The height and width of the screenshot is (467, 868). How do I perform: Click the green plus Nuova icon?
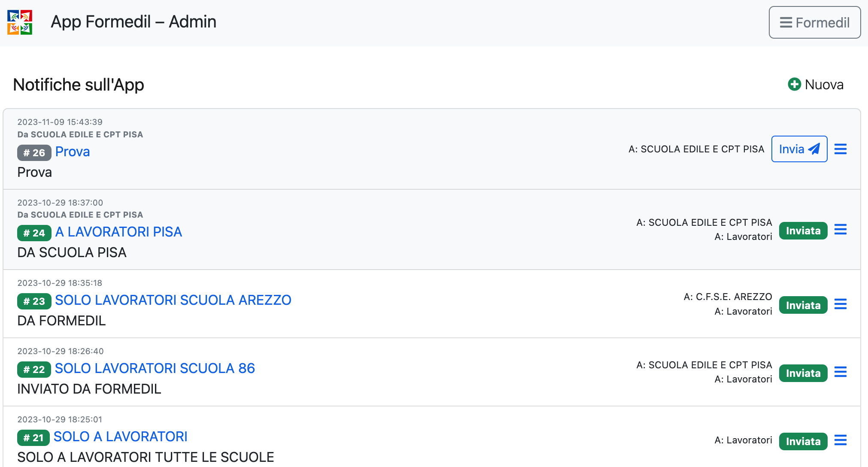pyautogui.click(x=794, y=84)
